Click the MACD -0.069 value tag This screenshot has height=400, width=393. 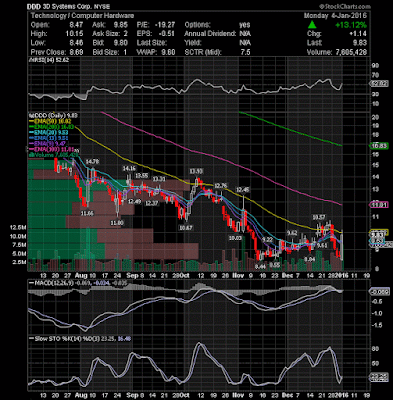tap(379, 291)
